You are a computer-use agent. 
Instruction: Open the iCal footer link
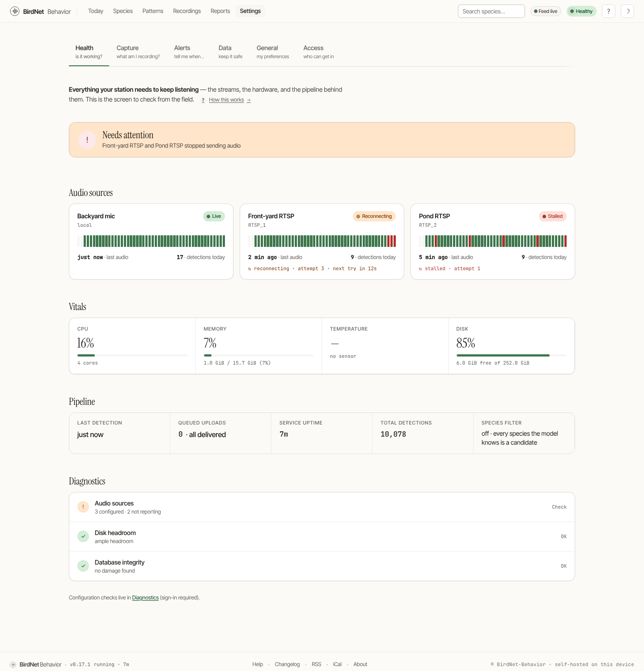(x=337, y=664)
